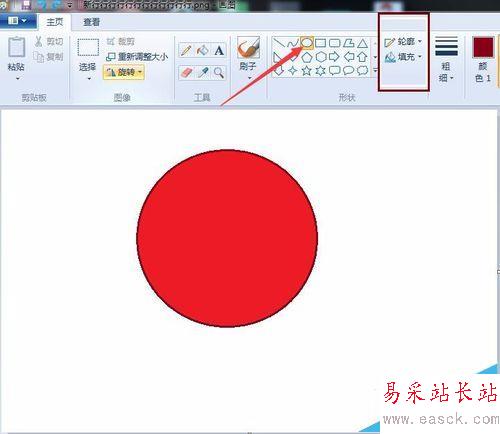
Task: Click the Save icon in quick access toolbar
Action: point(26,5)
